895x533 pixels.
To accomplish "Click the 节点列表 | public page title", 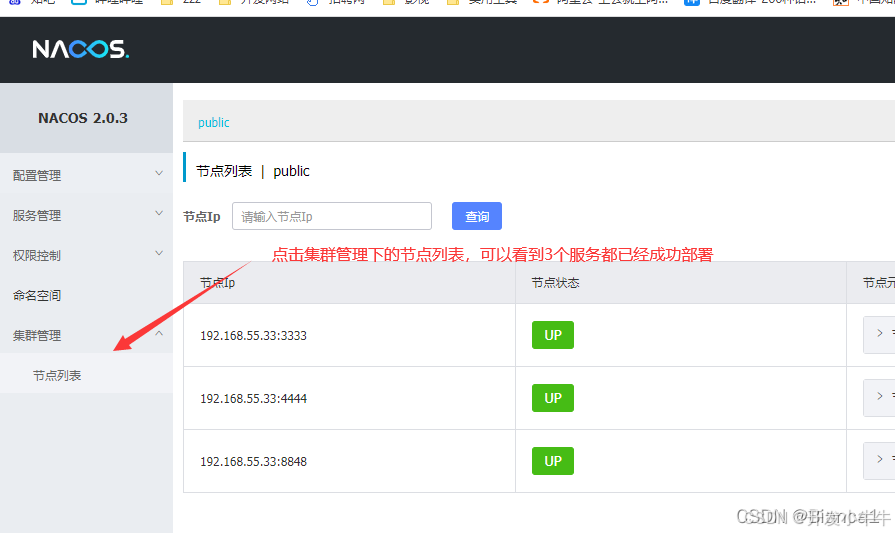I will tap(252, 171).
